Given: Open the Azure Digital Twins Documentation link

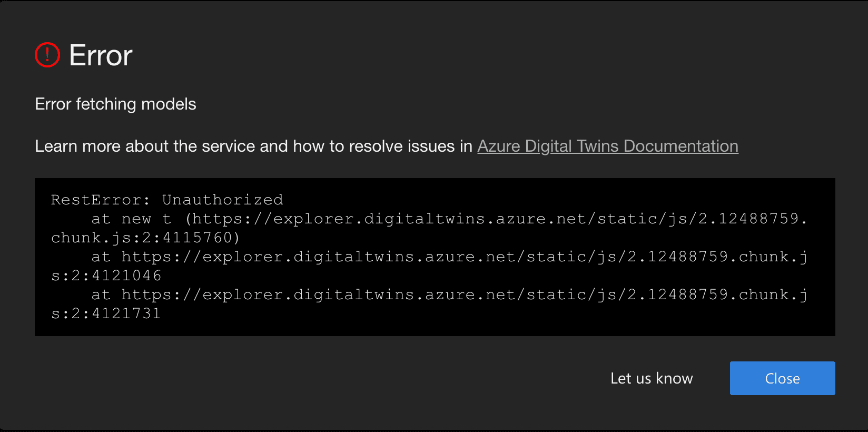Looking at the screenshot, I should [x=608, y=146].
